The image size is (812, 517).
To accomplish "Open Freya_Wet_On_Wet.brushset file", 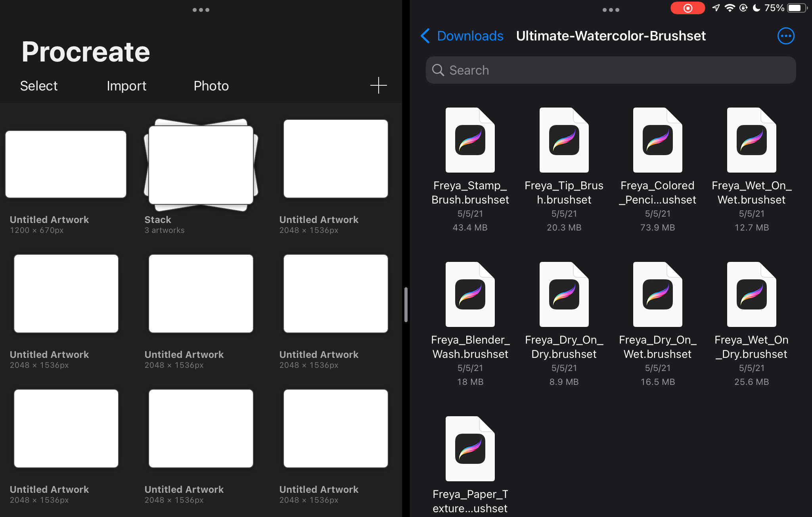I will pyautogui.click(x=751, y=140).
